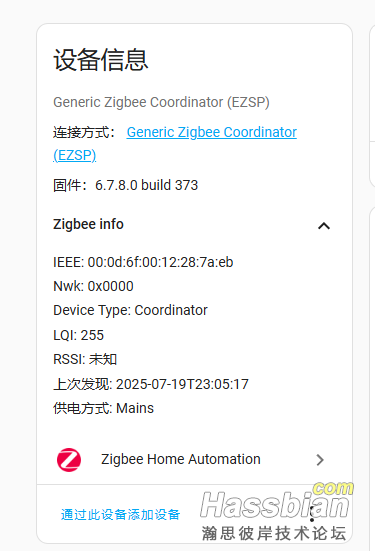Open Zigbee Home Automation via right chevron
This screenshot has height=551, width=375.
click(x=320, y=460)
